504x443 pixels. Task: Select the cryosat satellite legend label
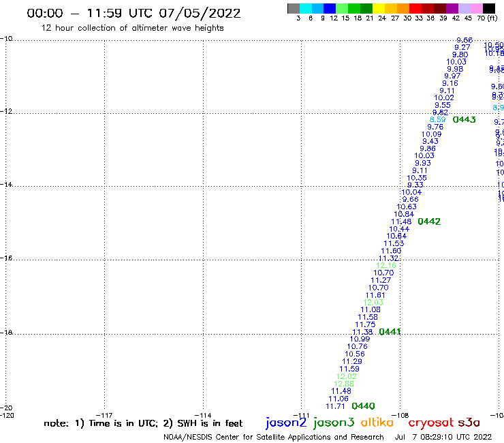pyautogui.click(x=430, y=423)
